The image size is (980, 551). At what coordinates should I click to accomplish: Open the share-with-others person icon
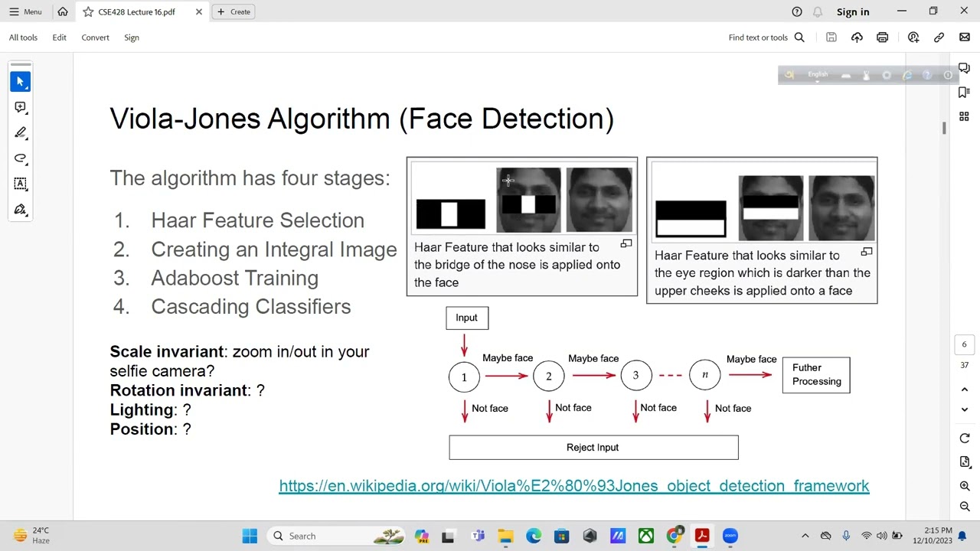pos(913,37)
